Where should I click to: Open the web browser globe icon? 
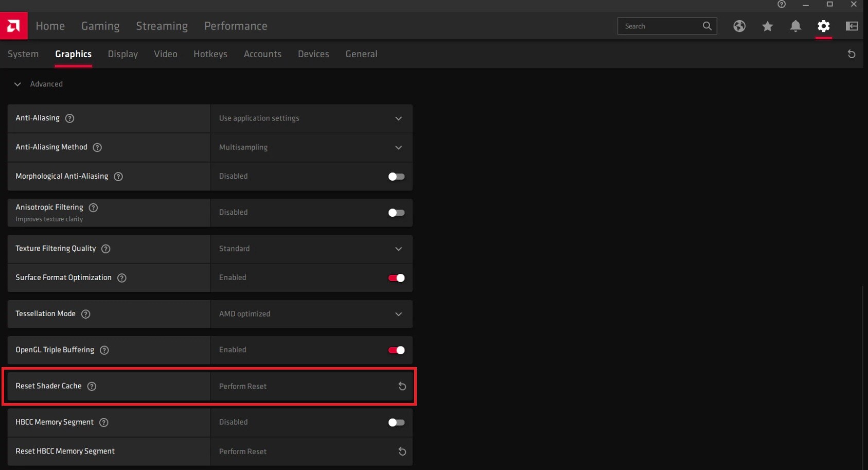739,26
